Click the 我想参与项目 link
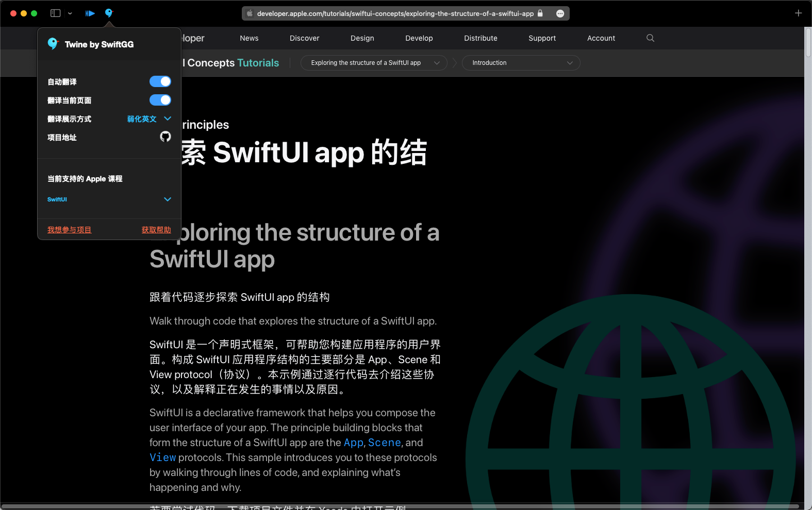The height and width of the screenshot is (510, 812). coord(69,230)
